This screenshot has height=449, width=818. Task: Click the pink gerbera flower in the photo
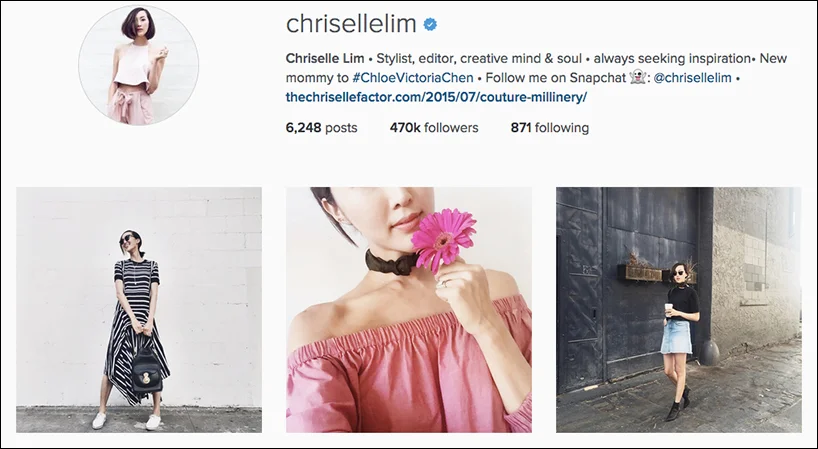443,240
